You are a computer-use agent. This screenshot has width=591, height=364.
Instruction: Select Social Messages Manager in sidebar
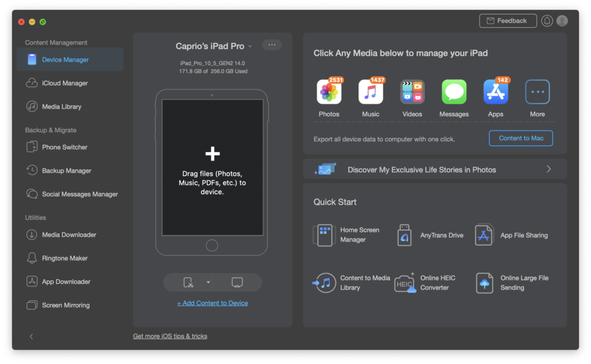click(70, 194)
